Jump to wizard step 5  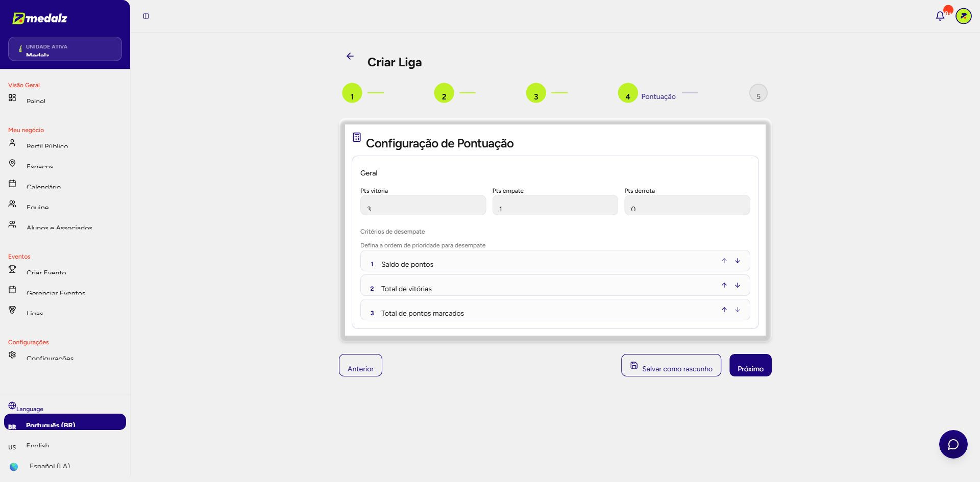[758, 93]
